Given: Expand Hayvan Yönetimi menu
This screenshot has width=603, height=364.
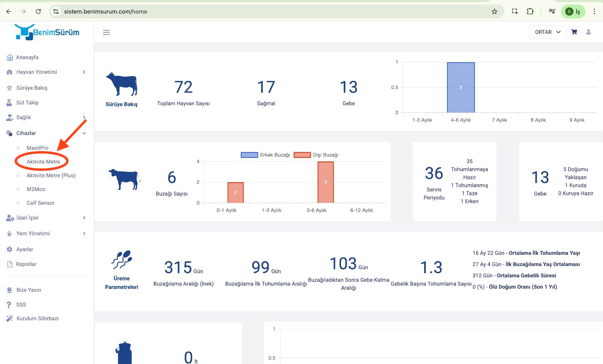Looking at the screenshot, I should point(46,72).
